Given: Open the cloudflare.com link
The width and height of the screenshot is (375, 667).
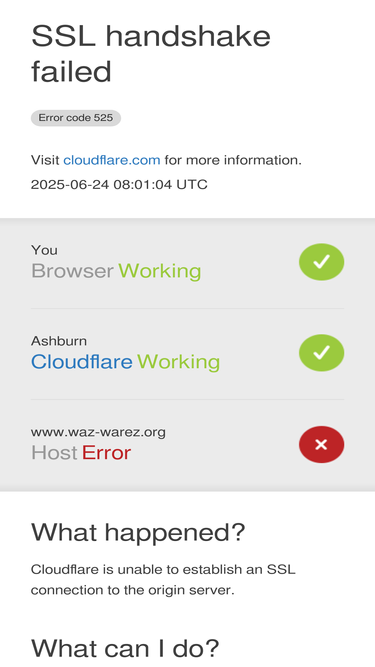Looking at the screenshot, I should coord(112,160).
